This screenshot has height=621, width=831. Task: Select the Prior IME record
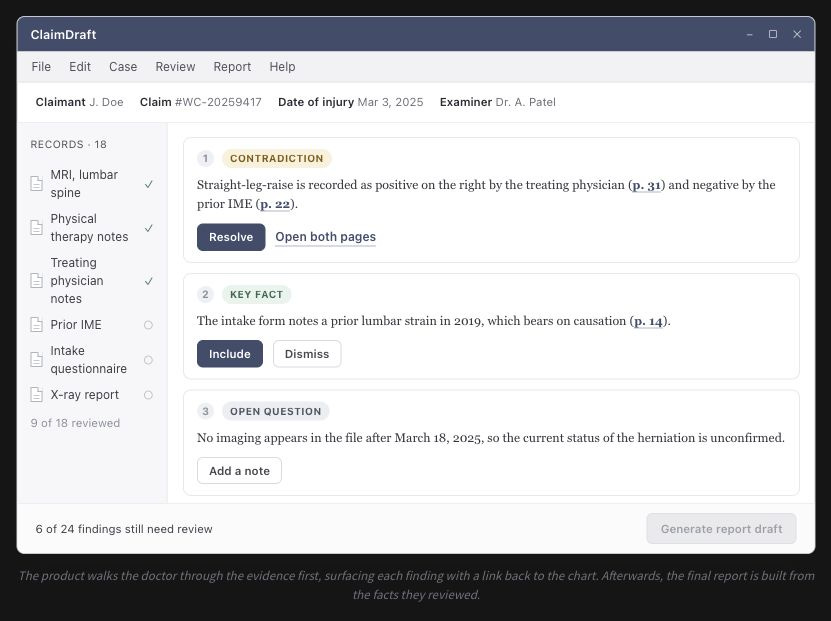pyautogui.click(x=92, y=325)
